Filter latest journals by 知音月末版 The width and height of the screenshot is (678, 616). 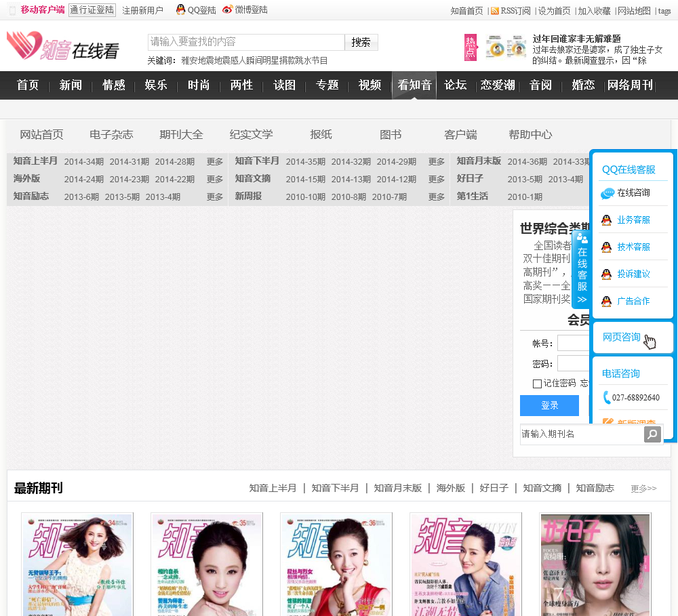397,489
